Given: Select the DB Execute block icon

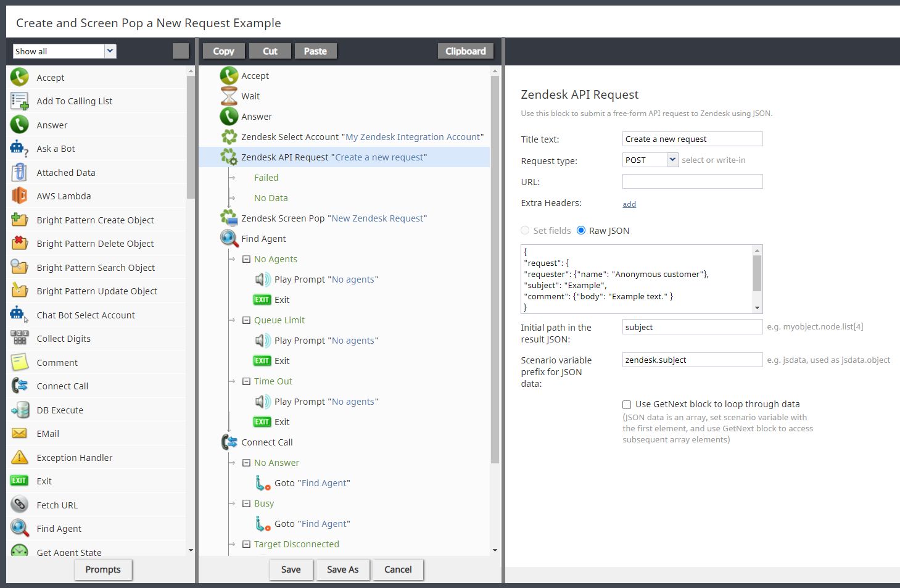Looking at the screenshot, I should 19,410.
